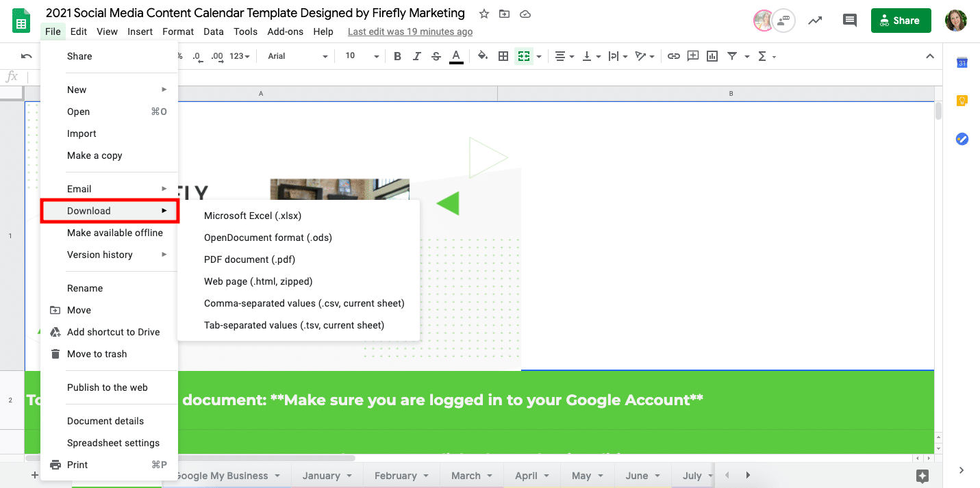Open text wrapping dropdown

click(x=618, y=56)
